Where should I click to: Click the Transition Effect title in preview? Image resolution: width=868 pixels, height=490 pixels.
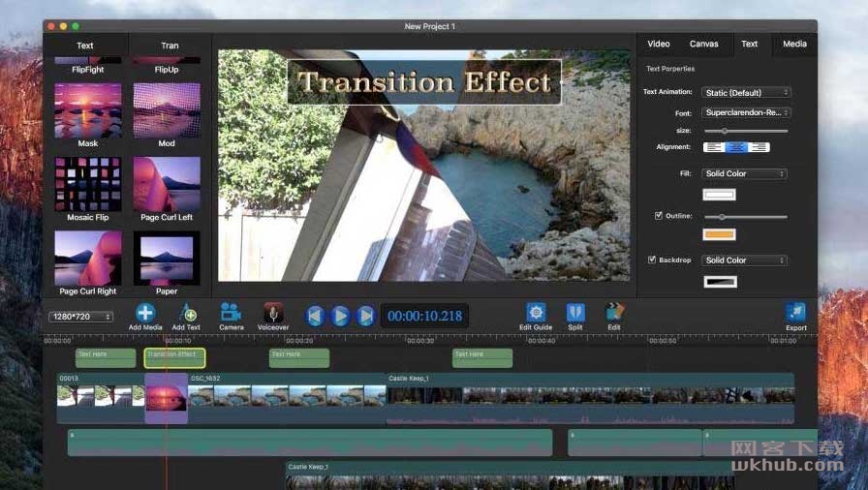click(424, 82)
